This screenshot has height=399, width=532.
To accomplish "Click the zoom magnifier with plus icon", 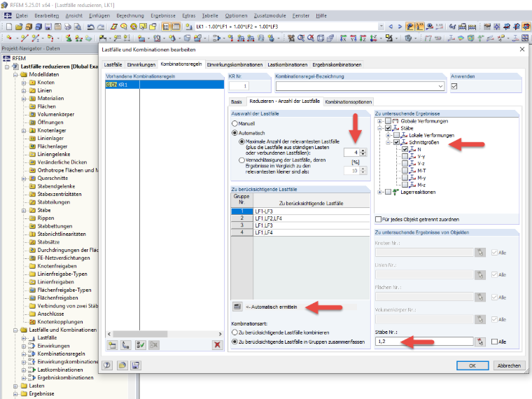I will pyautogui.click(x=300, y=38).
